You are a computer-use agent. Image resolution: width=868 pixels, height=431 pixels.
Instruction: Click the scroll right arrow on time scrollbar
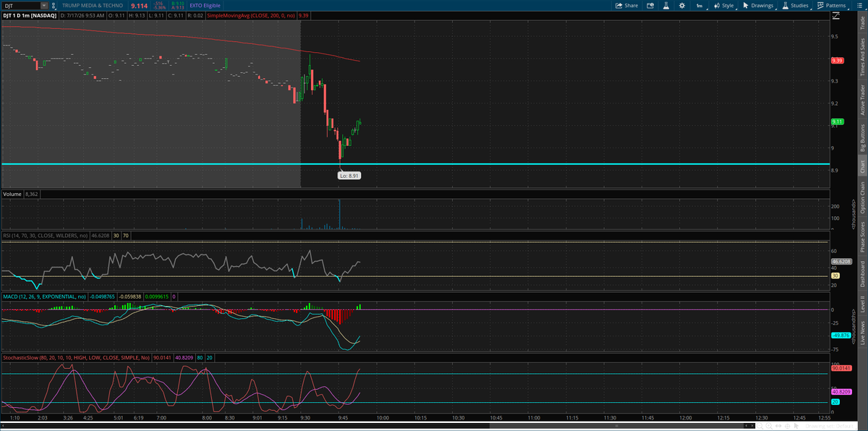point(752,426)
